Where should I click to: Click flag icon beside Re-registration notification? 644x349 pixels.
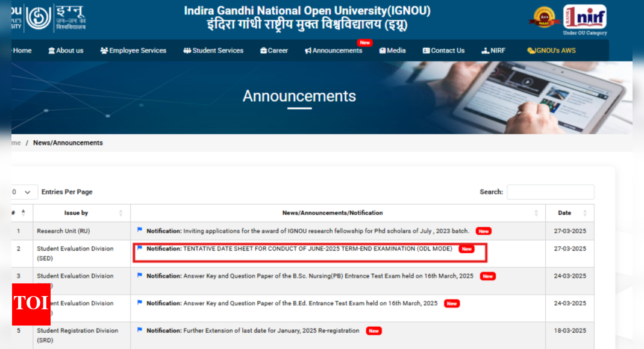point(140,330)
